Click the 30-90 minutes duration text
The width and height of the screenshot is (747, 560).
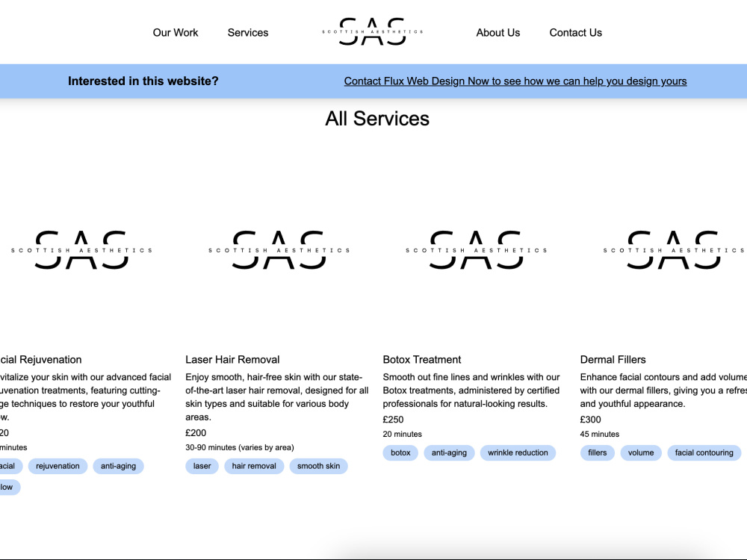[x=240, y=447]
